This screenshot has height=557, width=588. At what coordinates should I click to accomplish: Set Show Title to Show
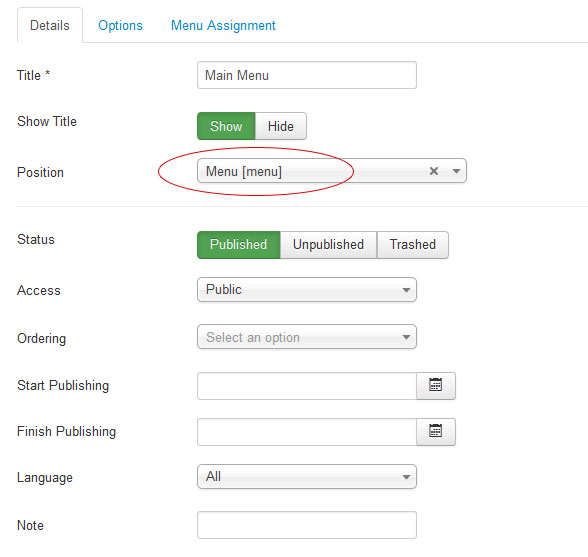click(226, 126)
